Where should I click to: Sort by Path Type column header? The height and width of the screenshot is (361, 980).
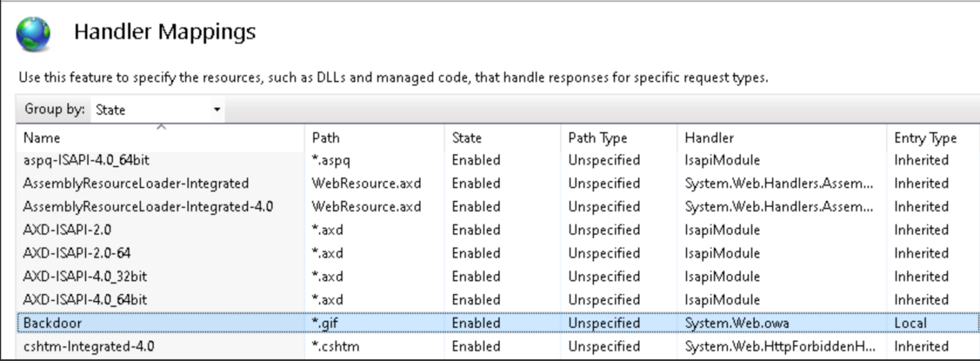597,138
